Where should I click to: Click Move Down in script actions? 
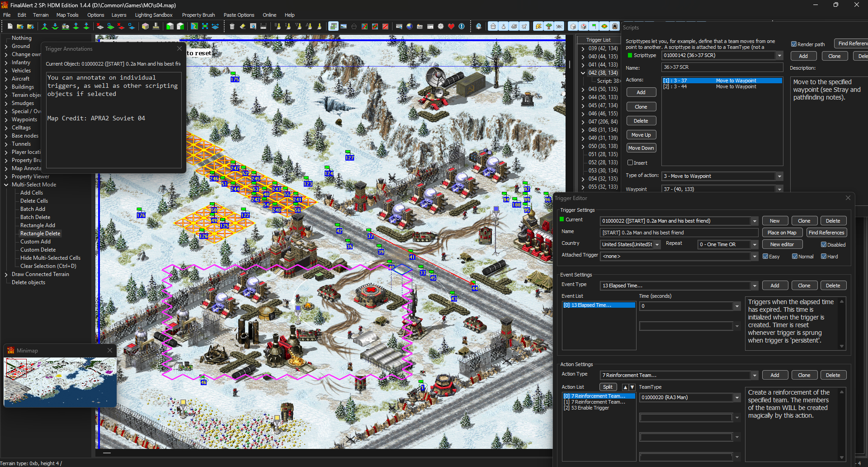[x=641, y=148]
